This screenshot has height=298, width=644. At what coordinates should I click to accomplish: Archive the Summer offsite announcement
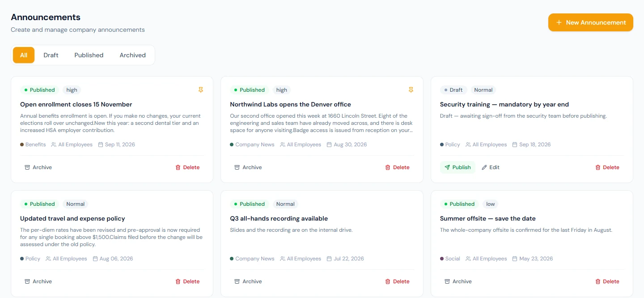[458, 281]
